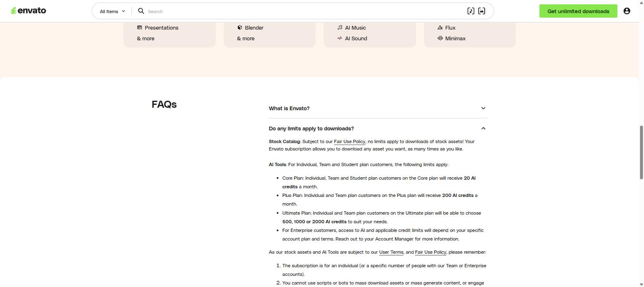Open the user account profile icon

[627, 11]
